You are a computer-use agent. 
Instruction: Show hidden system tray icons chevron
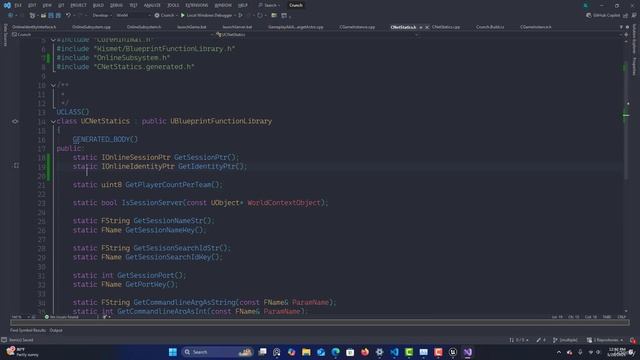pyautogui.click(x=558, y=352)
